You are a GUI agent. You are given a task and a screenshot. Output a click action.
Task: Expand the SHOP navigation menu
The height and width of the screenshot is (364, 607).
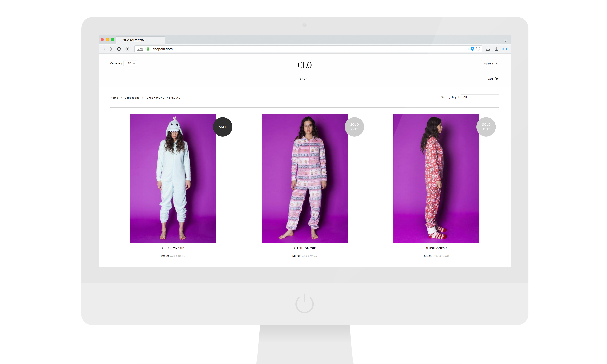point(304,79)
